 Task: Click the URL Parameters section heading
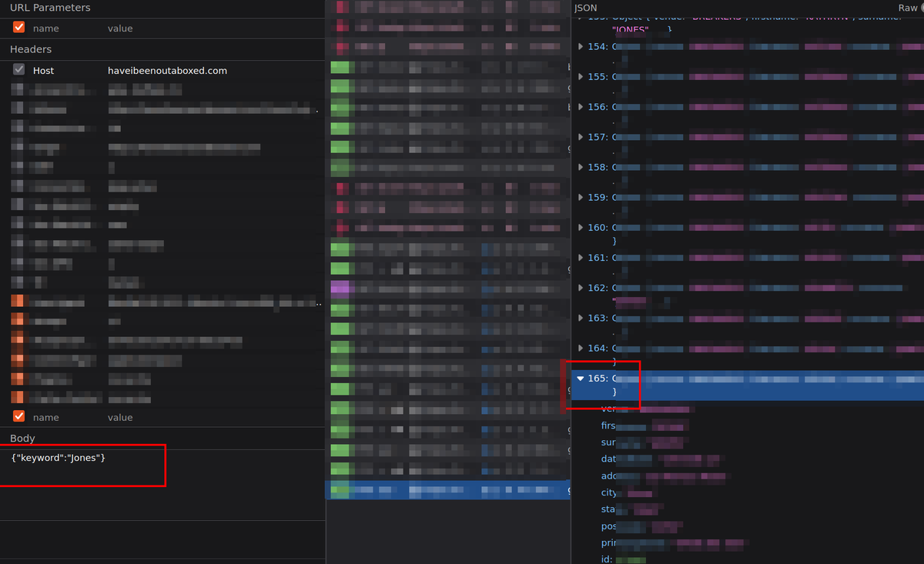[x=50, y=8]
